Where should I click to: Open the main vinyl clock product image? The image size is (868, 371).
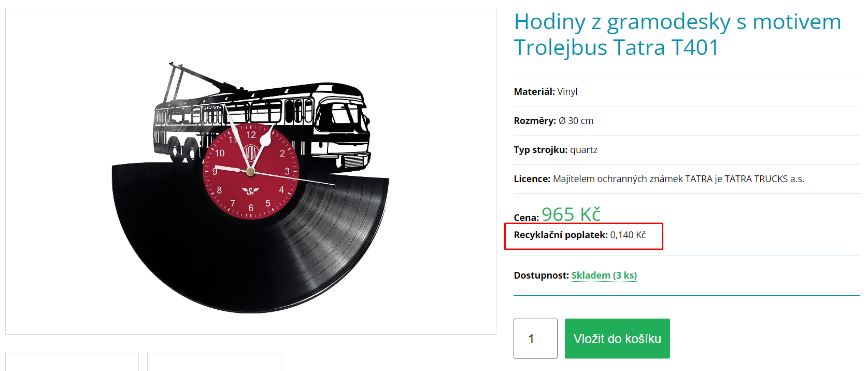[x=251, y=171]
